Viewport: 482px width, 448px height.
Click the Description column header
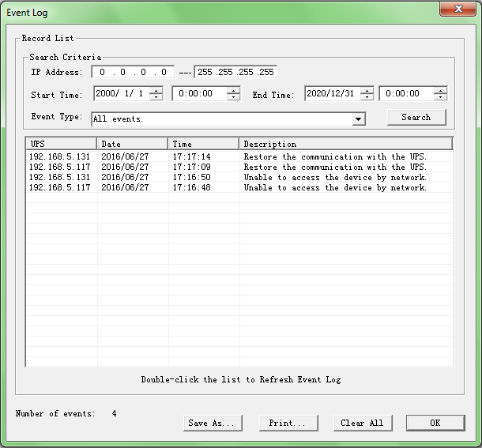pyautogui.click(x=345, y=144)
